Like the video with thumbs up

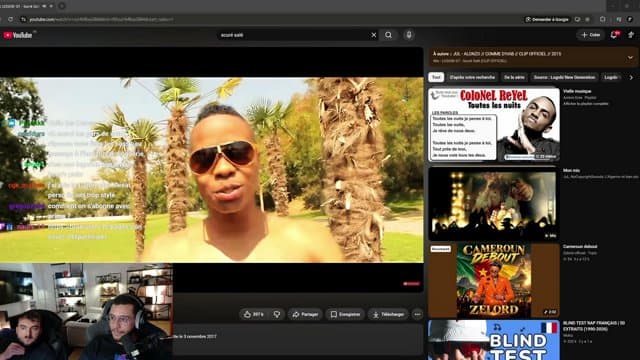(253, 314)
